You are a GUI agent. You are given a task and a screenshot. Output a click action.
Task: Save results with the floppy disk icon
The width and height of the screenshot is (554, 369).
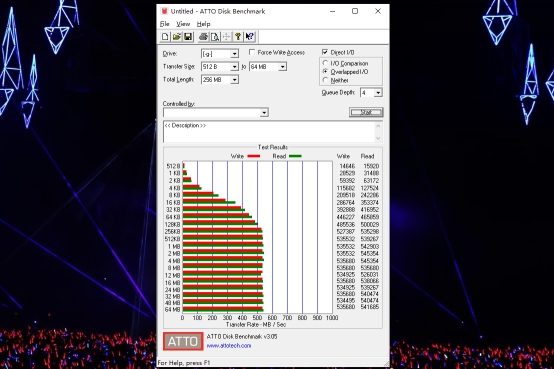pyautogui.click(x=188, y=36)
